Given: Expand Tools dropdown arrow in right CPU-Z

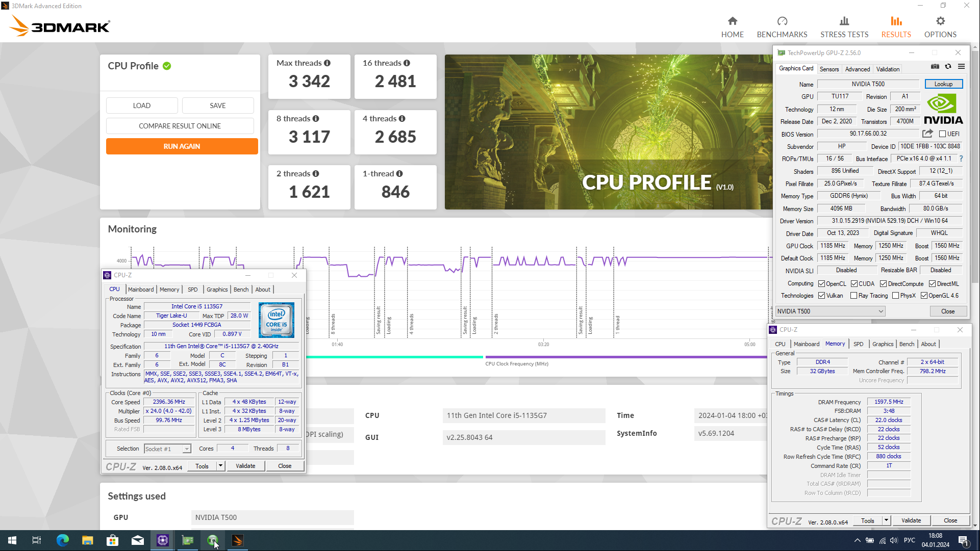Looking at the screenshot, I should coord(886,520).
